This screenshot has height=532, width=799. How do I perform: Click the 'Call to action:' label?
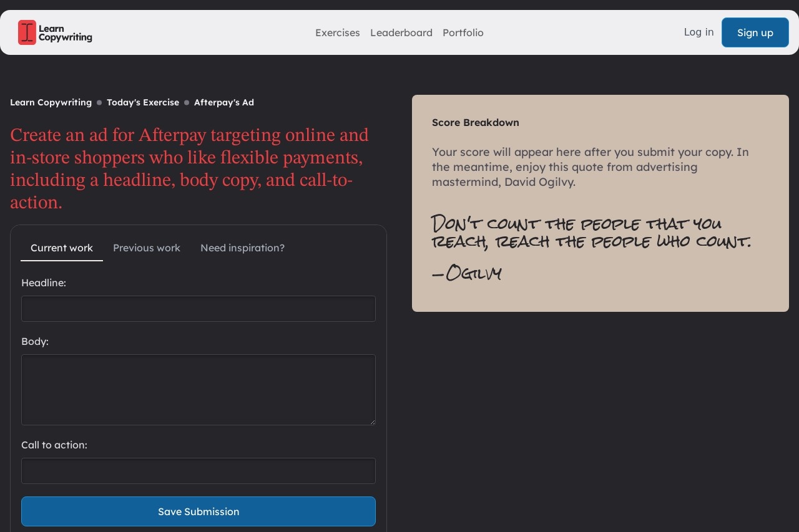[x=54, y=445]
